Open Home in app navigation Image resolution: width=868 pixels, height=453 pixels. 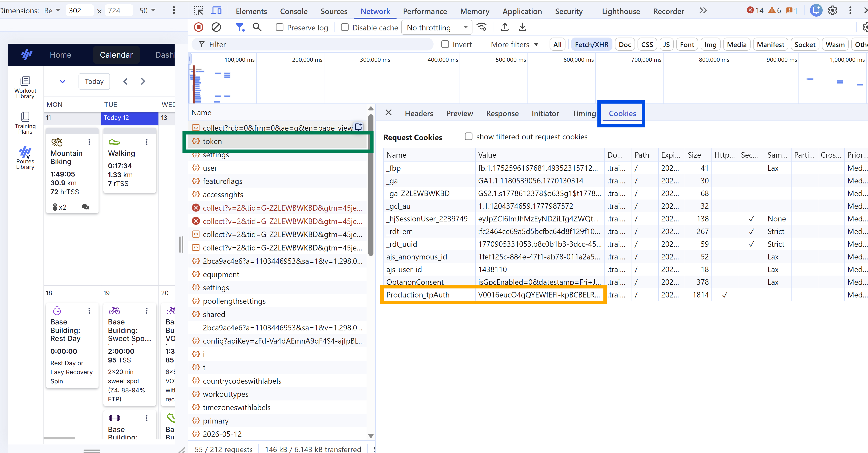tap(61, 55)
